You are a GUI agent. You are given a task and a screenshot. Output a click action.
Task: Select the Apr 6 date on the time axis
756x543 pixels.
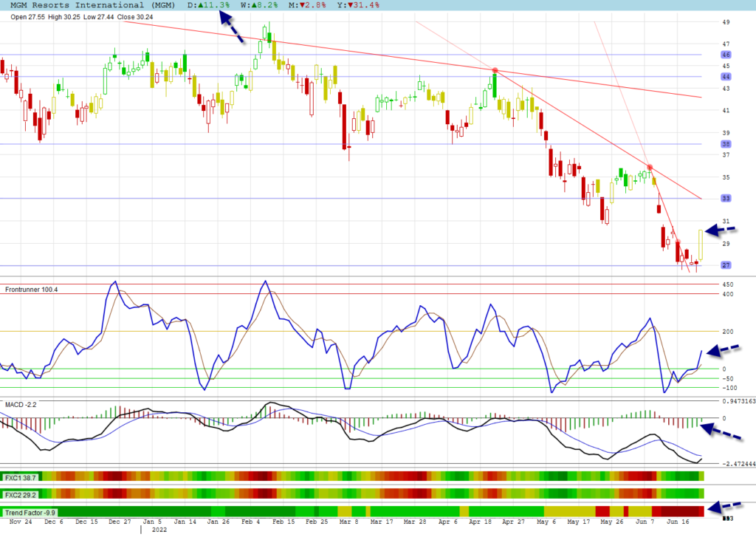(448, 522)
